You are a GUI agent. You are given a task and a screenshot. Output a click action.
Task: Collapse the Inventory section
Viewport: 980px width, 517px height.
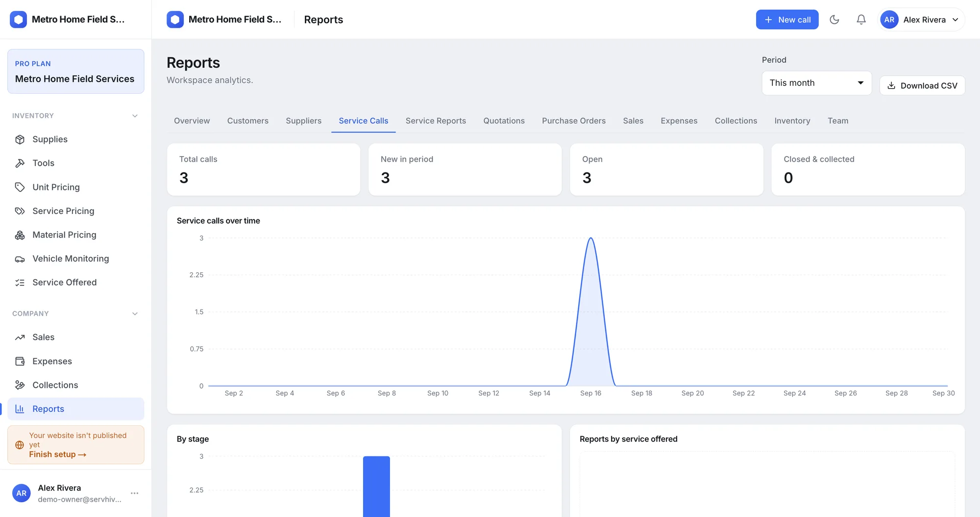point(135,116)
